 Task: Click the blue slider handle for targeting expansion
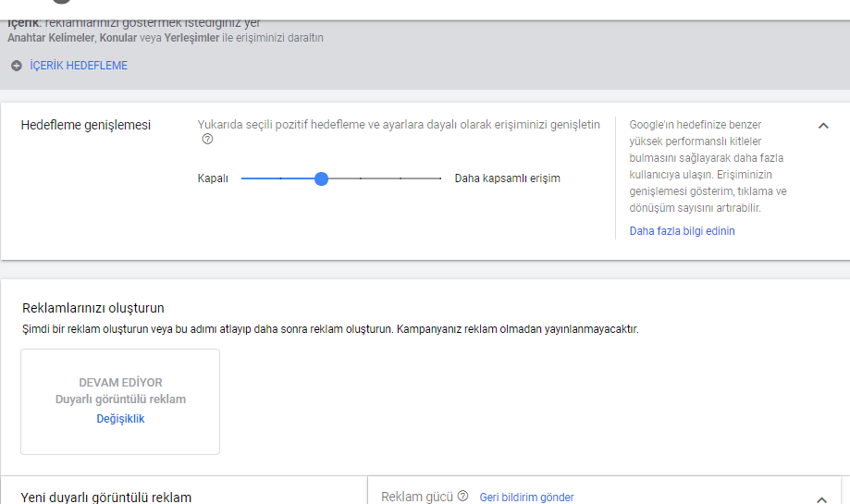(321, 178)
